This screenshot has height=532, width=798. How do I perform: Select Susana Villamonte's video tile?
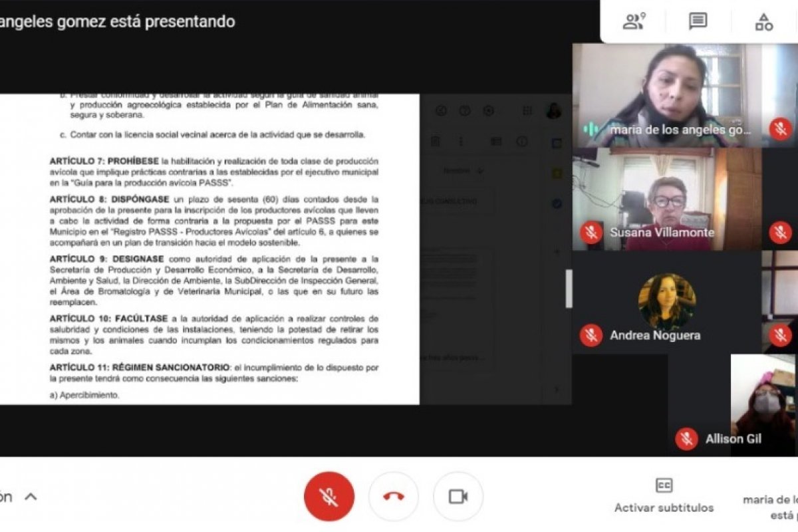click(x=666, y=199)
